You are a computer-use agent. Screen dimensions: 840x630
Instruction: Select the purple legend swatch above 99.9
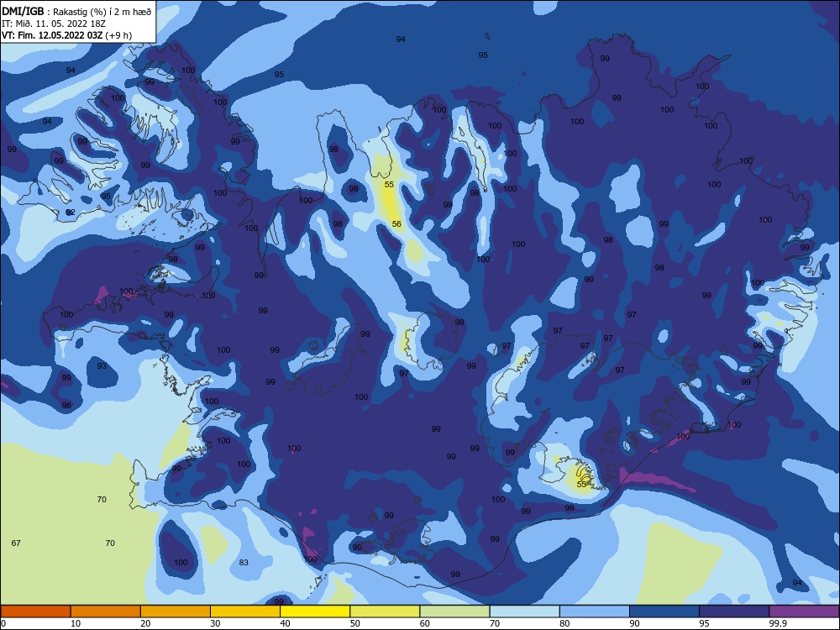click(804, 612)
